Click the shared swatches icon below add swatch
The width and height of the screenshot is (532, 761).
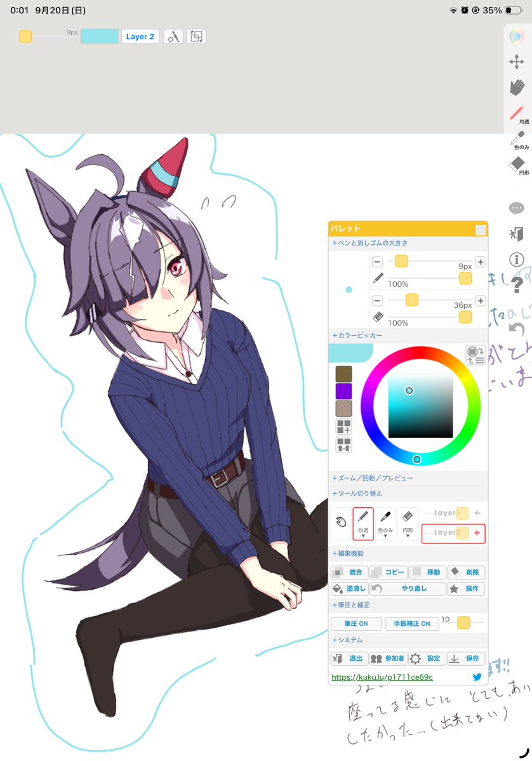click(343, 445)
